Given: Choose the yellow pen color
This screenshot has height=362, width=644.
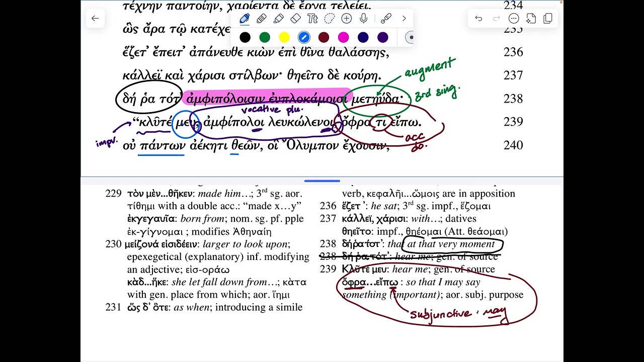Looking at the screenshot, I should [284, 37].
